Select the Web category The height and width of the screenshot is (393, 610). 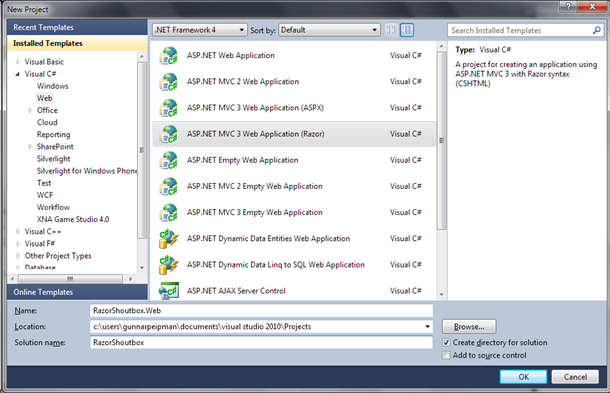[x=44, y=98]
